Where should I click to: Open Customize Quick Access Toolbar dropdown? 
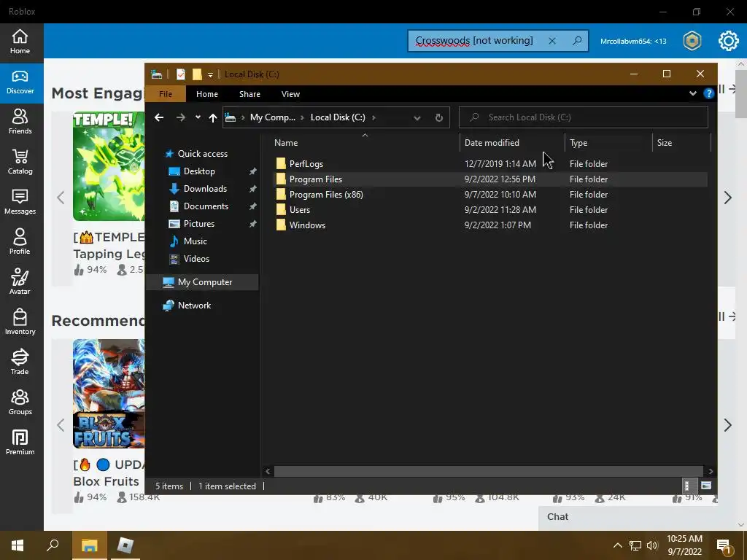[210, 75]
